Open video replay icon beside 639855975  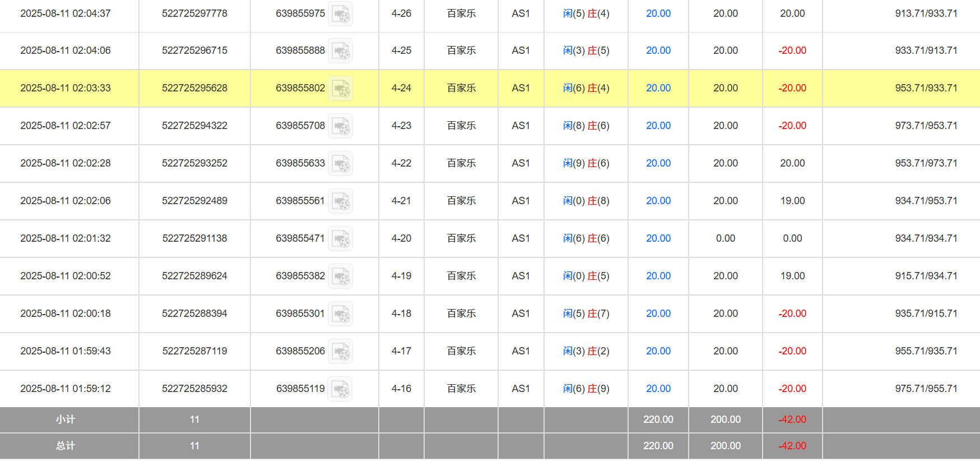pos(340,14)
